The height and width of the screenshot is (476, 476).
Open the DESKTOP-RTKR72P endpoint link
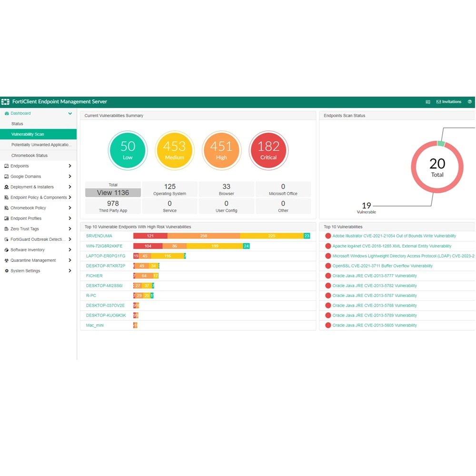106,266
